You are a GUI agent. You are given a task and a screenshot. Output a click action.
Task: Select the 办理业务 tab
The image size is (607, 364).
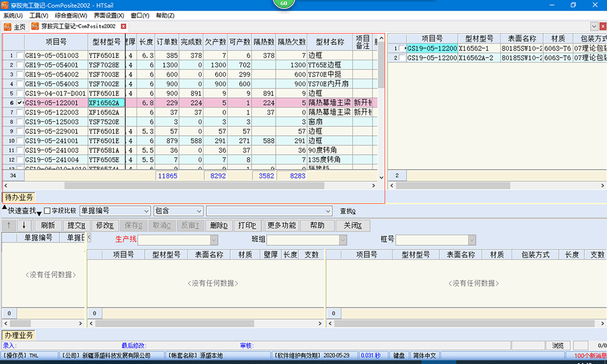pyautogui.click(x=19, y=336)
